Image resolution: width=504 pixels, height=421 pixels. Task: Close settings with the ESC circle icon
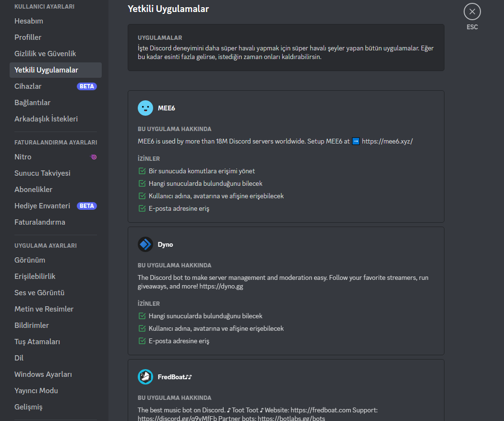tap(472, 12)
